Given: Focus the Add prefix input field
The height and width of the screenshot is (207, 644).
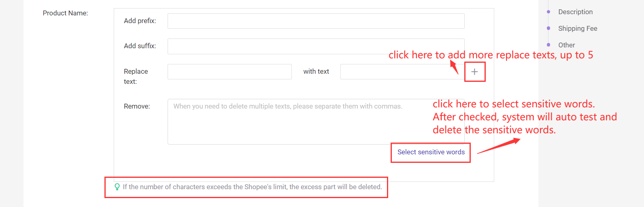Looking at the screenshot, I should coord(316,21).
